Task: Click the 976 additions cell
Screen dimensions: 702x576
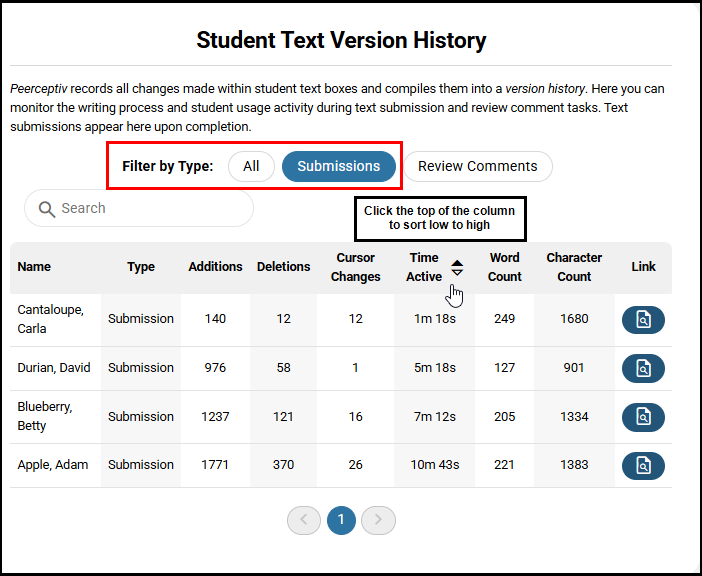Action: (x=215, y=367)
